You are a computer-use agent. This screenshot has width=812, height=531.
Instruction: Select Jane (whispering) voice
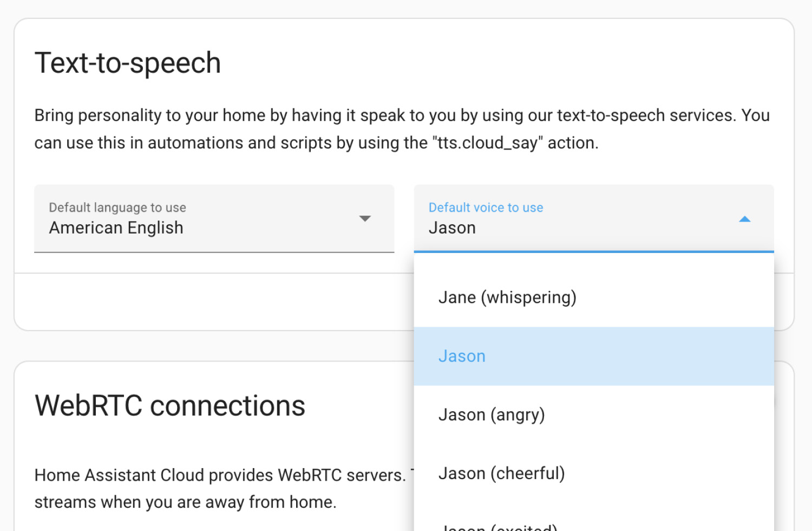pos(507,297)
